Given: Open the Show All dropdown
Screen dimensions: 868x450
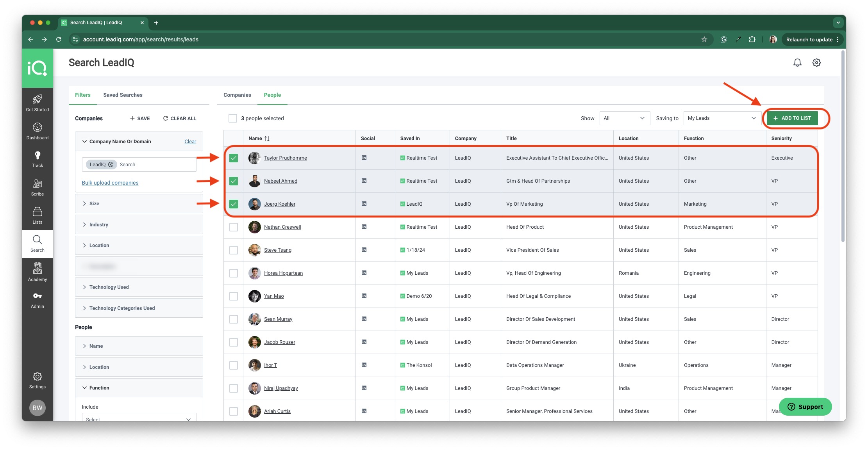Looking at the screenshot, I should (x=625, y=118).
